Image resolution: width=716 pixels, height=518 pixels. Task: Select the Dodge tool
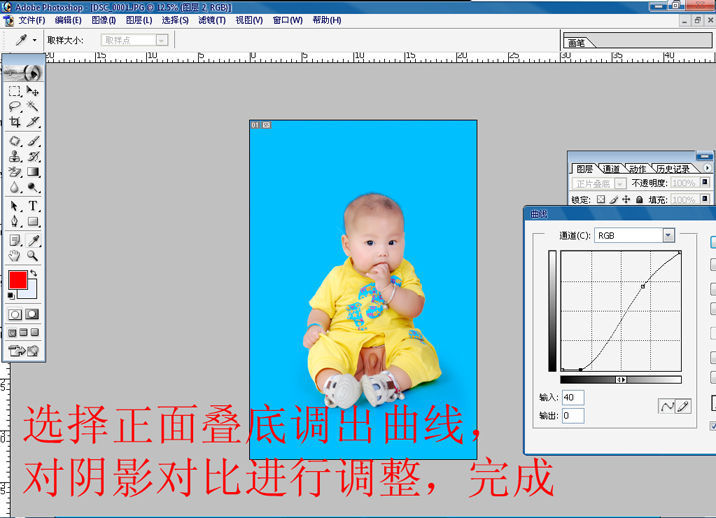point(32,188)
